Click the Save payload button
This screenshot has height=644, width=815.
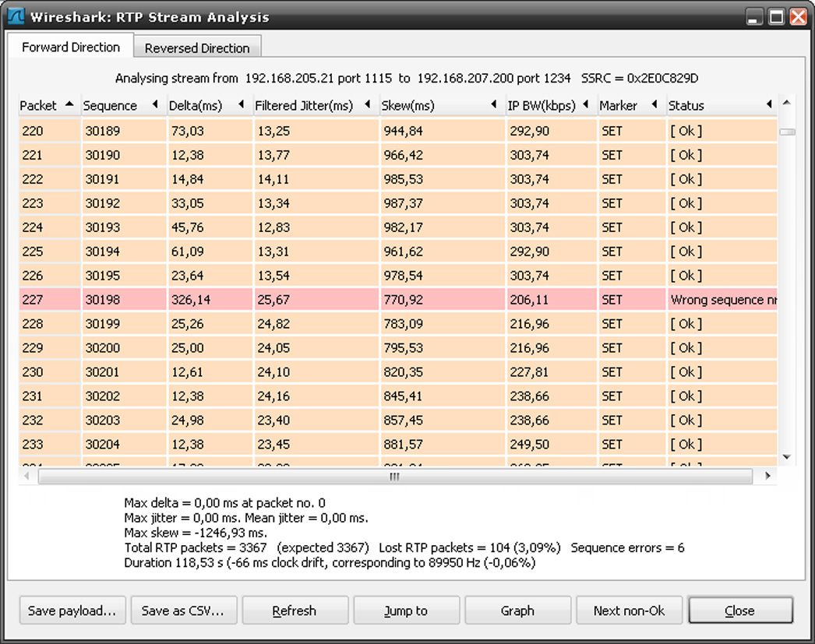coord(72,611)
